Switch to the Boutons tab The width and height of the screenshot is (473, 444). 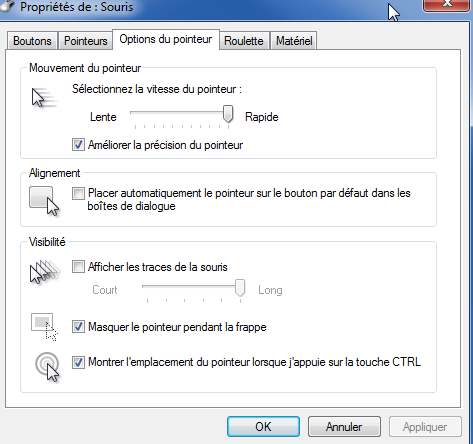32,41
